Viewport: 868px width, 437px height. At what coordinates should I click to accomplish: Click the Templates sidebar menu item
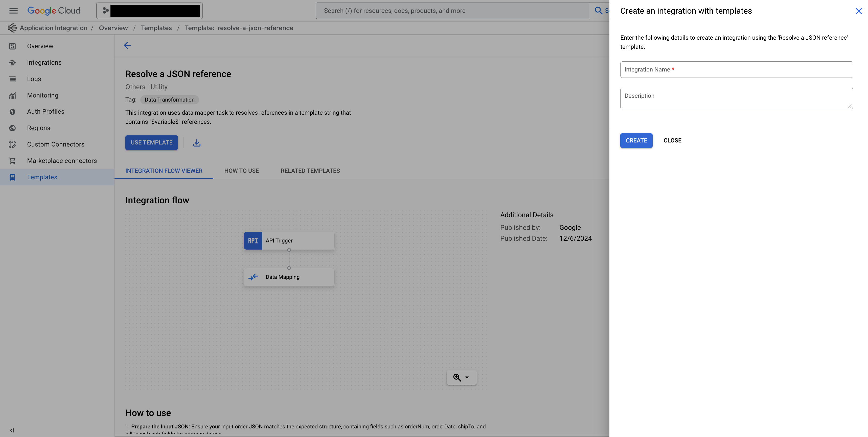click(42, 177)
